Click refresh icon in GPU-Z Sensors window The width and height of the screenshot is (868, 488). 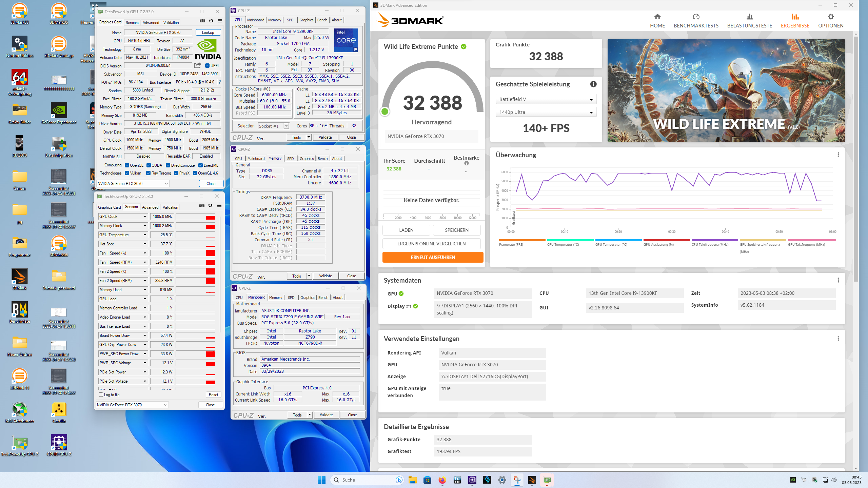tap(210, 205)
